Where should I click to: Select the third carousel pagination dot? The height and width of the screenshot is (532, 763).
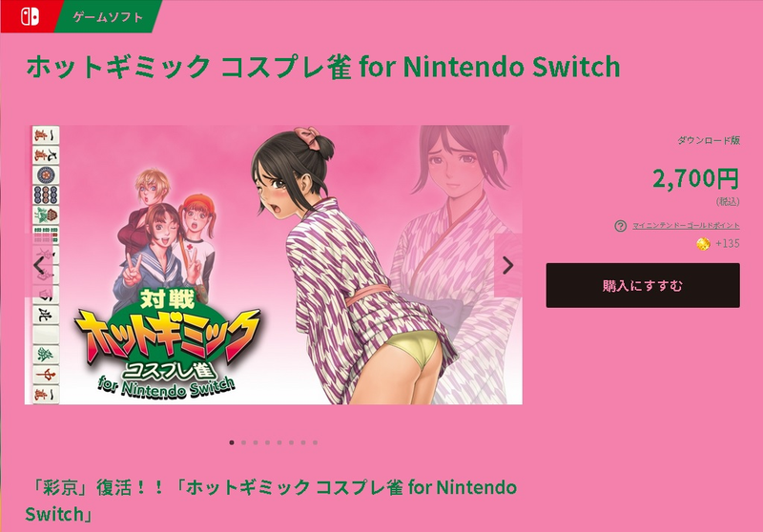256,442
